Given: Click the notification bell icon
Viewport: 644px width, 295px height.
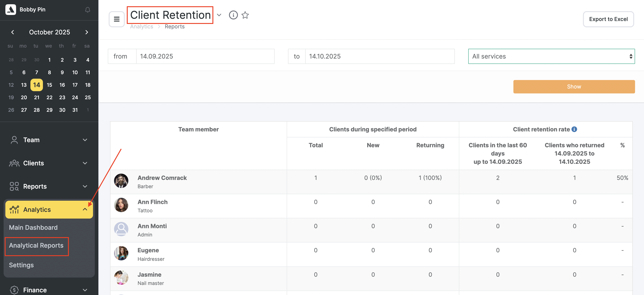Looking at the screenshot, I should pyautogui.click(x=87, y=10).
